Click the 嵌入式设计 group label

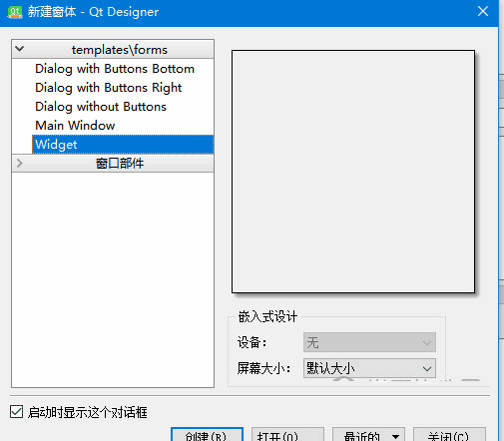click(x=267, y=316)
